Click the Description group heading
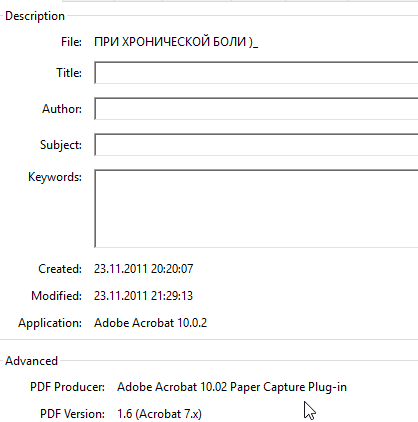The height and width of the screenshot is (422, 418). 35,16
